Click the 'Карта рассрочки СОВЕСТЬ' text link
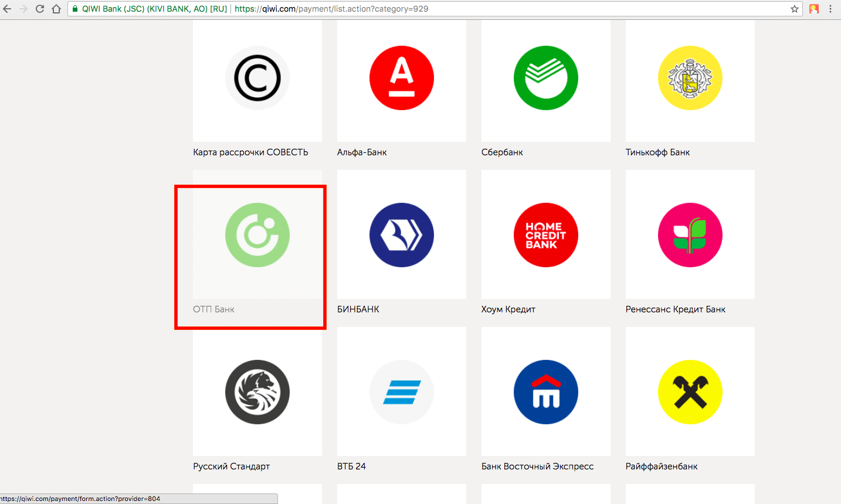The height and width of the screenshot is (504, 841). click(x=250, y=152)
